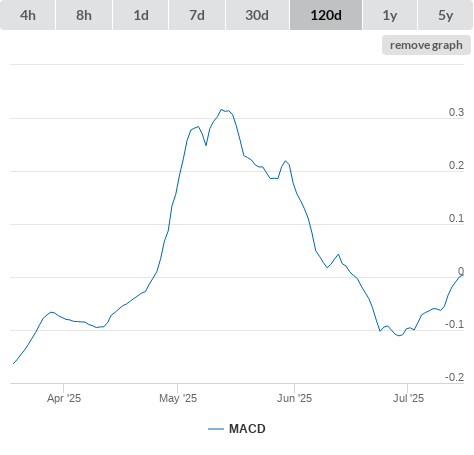The width and height of the screenshot is (474, 455).
Task: Click the 0 y-axis value label
Action: click(461, 271)
